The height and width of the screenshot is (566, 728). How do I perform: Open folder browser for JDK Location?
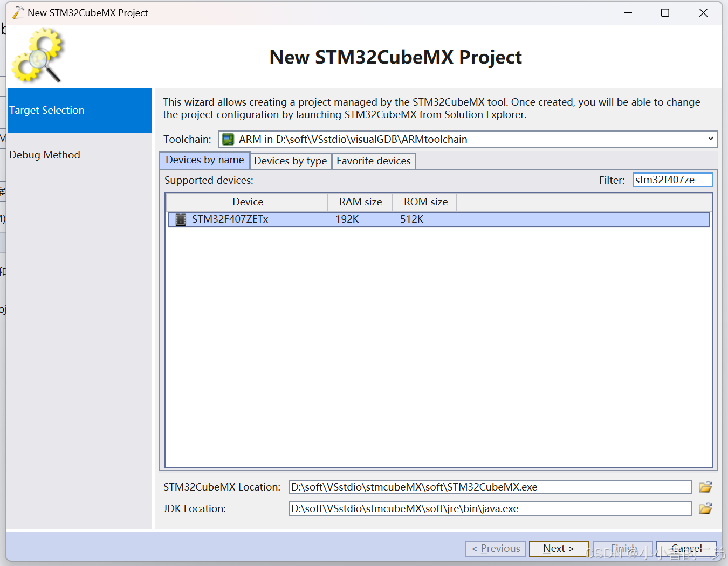click(x=705, y=508)
